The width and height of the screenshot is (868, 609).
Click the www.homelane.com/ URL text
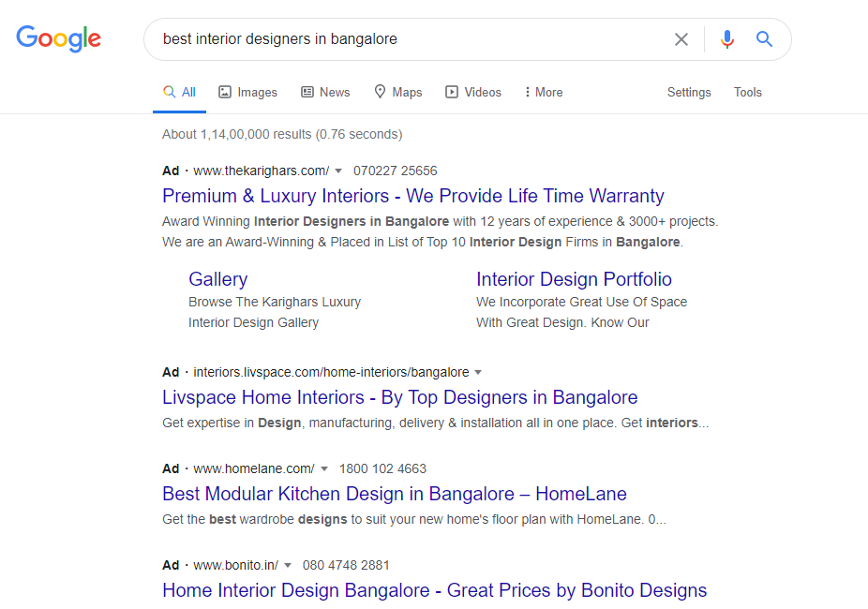[254, 469]
